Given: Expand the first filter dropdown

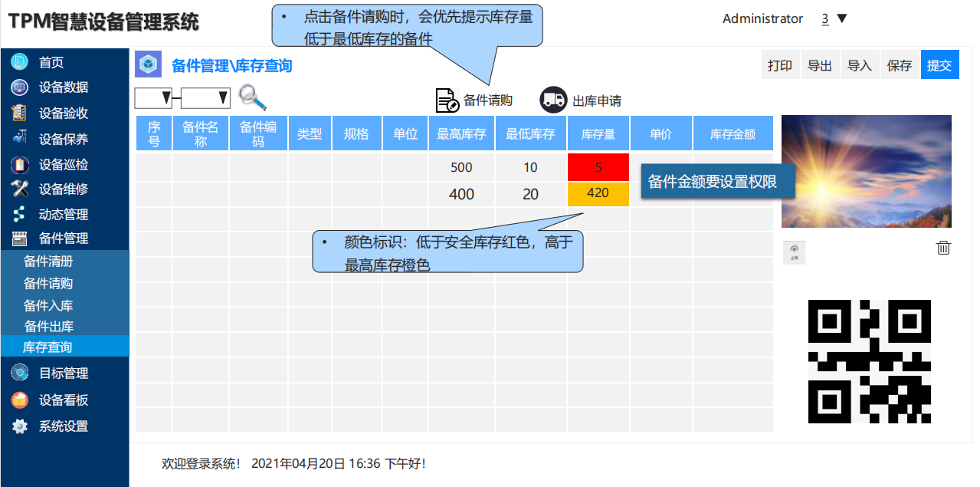Looking at the screenshot, I should pos(153,98).
